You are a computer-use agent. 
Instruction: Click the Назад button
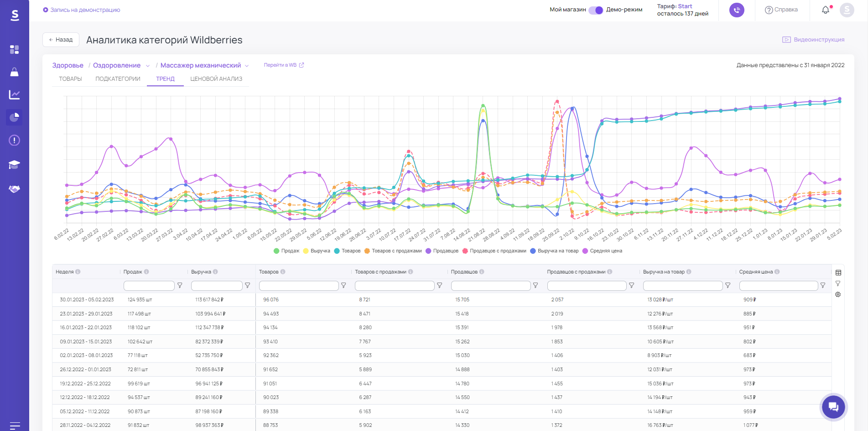point(61,40)
